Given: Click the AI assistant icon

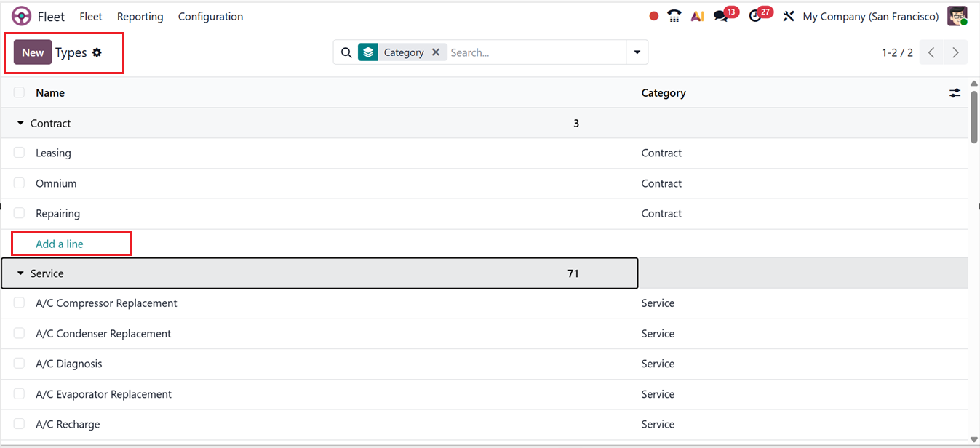Looking at the screenshot, I should click(697, 16).
